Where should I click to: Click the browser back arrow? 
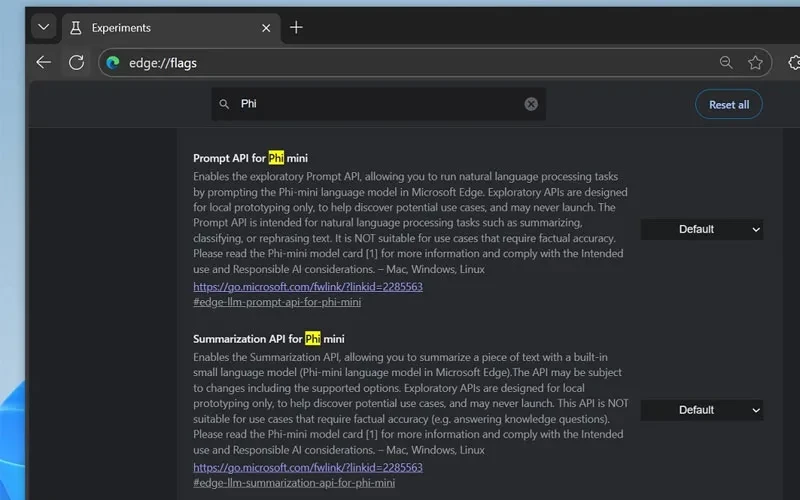44,62
